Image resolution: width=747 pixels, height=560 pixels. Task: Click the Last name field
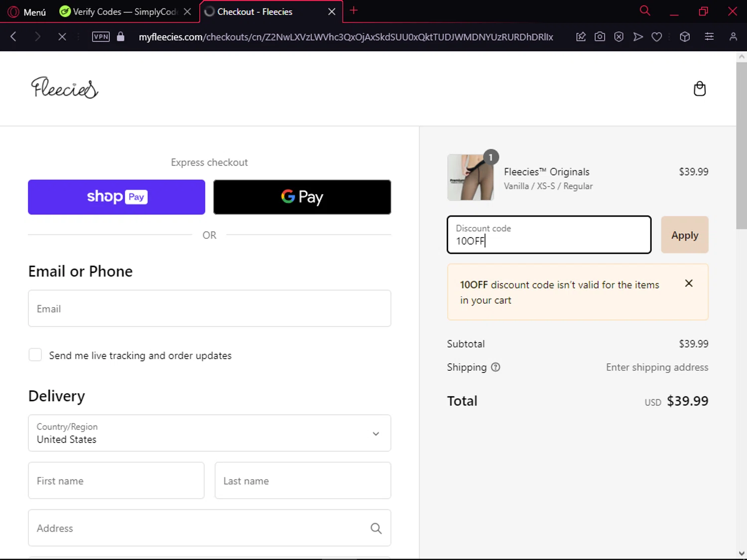point(303,480)
